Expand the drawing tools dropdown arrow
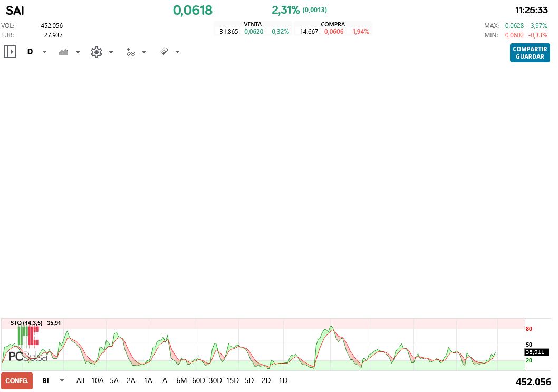558x392 pixels. click(177, 52)
